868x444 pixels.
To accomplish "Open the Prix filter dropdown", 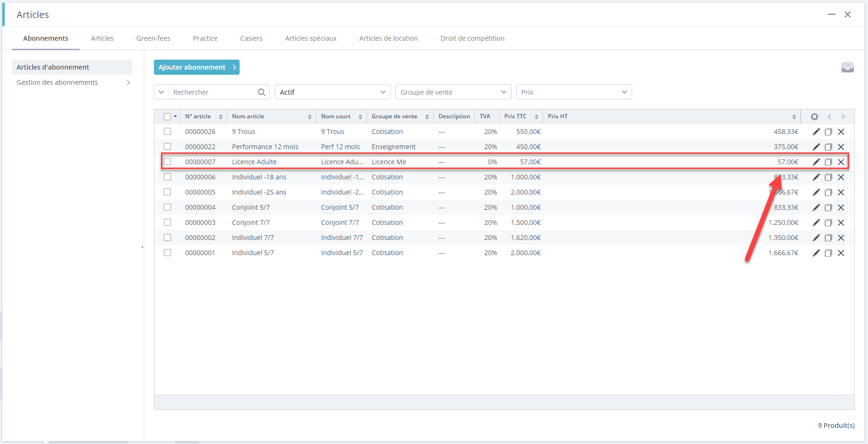I will 574,92.
